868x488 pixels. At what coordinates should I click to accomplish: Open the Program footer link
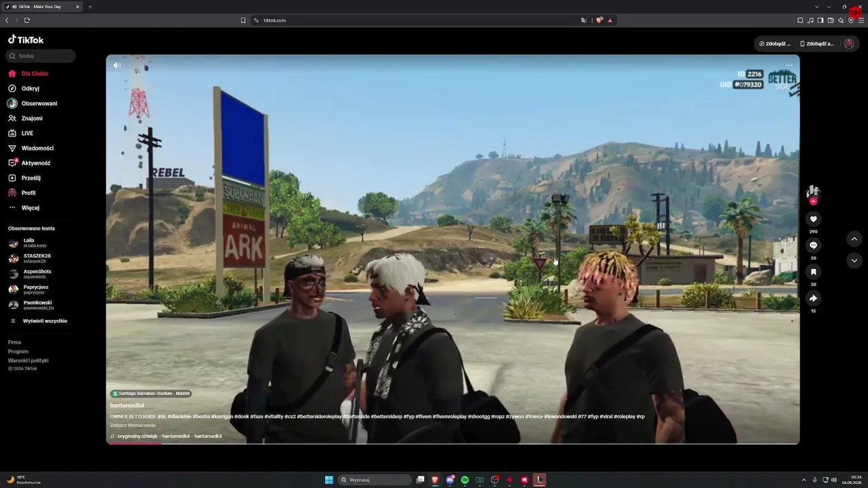pos(18,351)
